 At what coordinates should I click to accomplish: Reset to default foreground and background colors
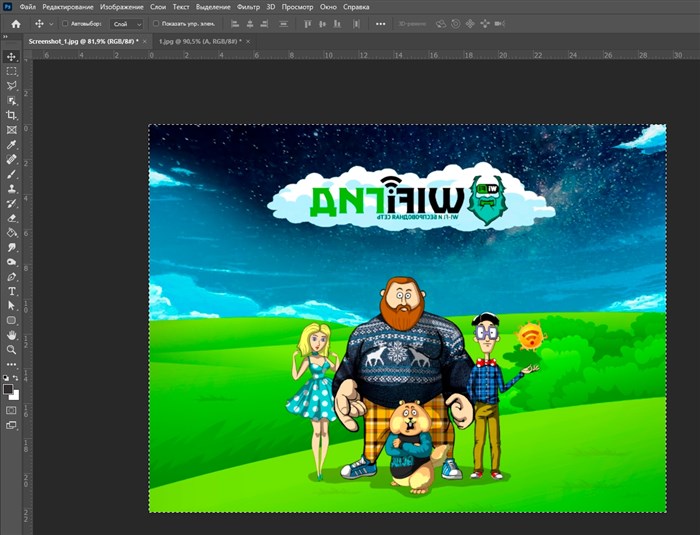pyautogui.click(x=6, y=378)
